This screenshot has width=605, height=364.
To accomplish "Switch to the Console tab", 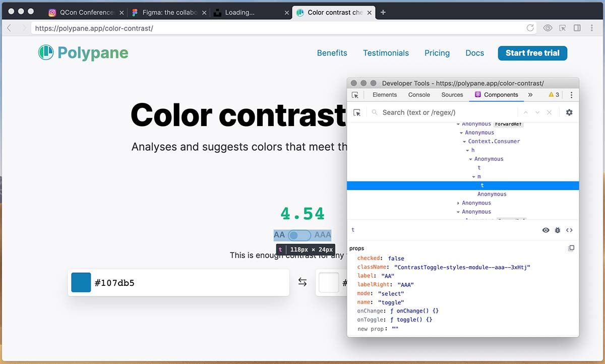I will pyautogui.click(x=419, y=95).
